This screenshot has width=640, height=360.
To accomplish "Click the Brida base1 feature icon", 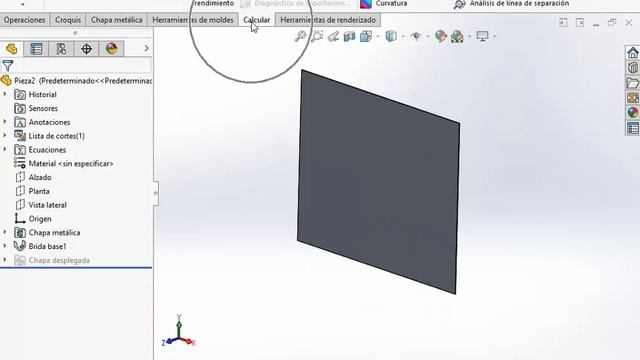I will 20,246.
